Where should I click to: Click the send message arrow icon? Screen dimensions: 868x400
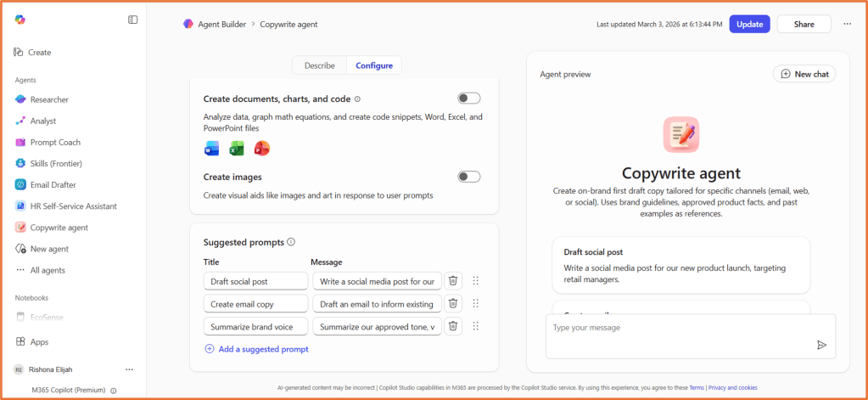pos(821,345)
